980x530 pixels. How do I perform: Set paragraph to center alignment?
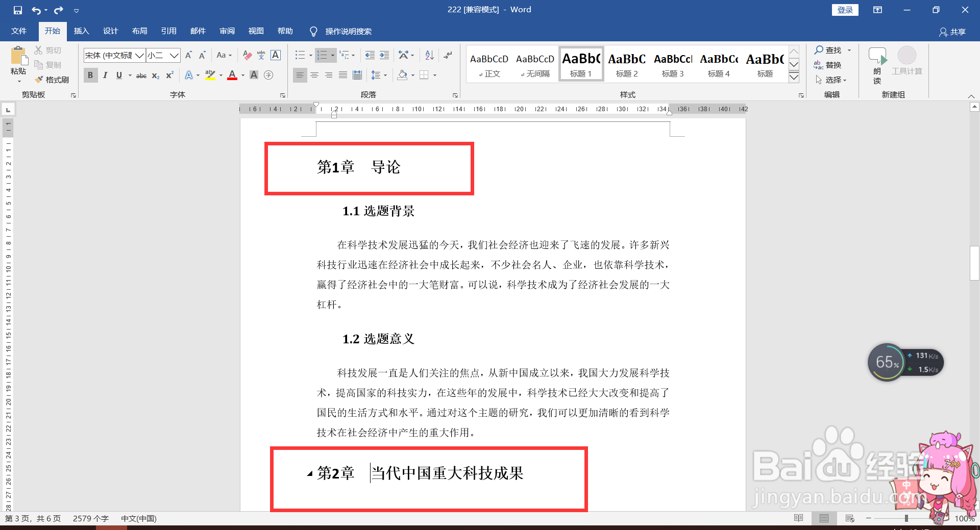coord(314,75)
